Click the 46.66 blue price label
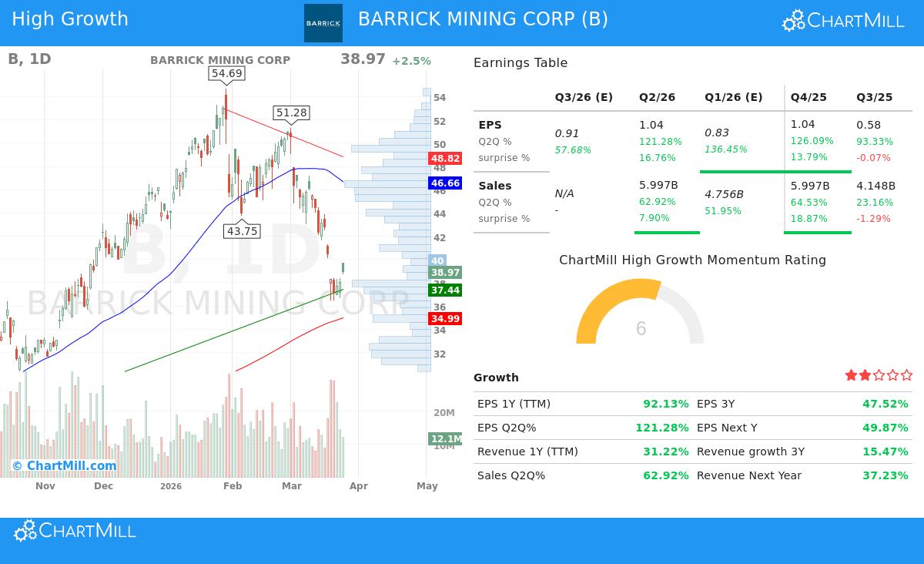 pyautogui.click(x=445, y=183)
